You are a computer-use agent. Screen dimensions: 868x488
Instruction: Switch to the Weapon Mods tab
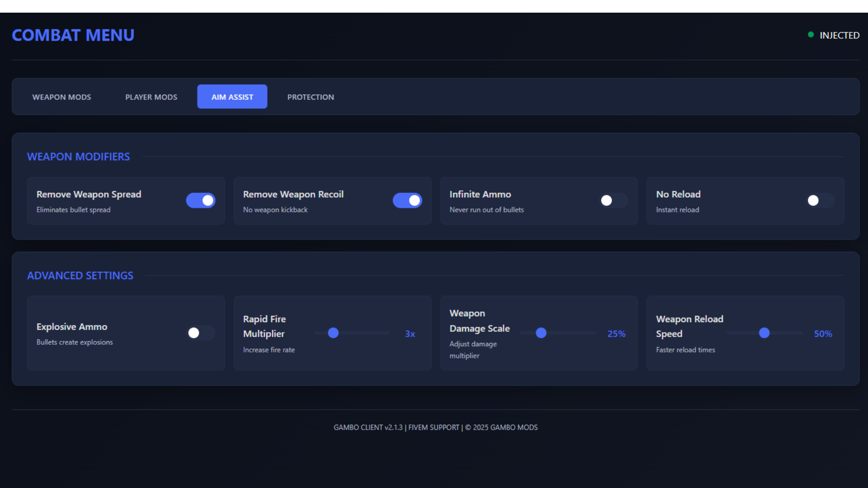pos(61,97)
